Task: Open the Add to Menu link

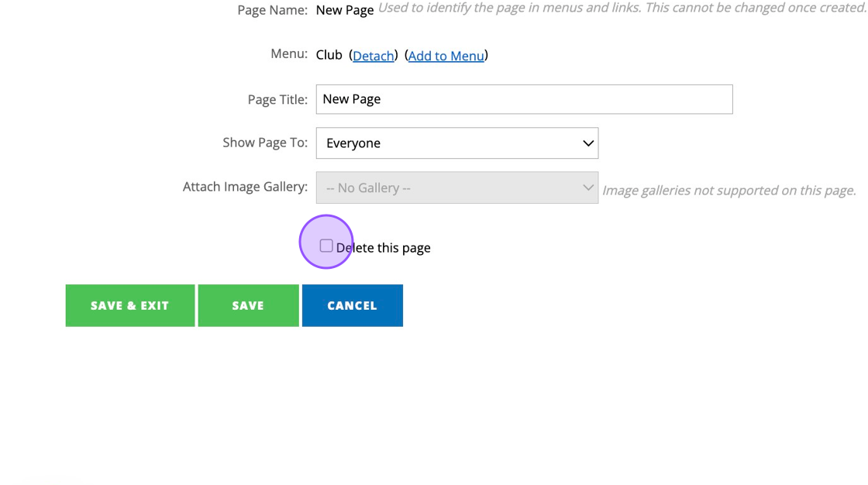Action: coord(446,56)
